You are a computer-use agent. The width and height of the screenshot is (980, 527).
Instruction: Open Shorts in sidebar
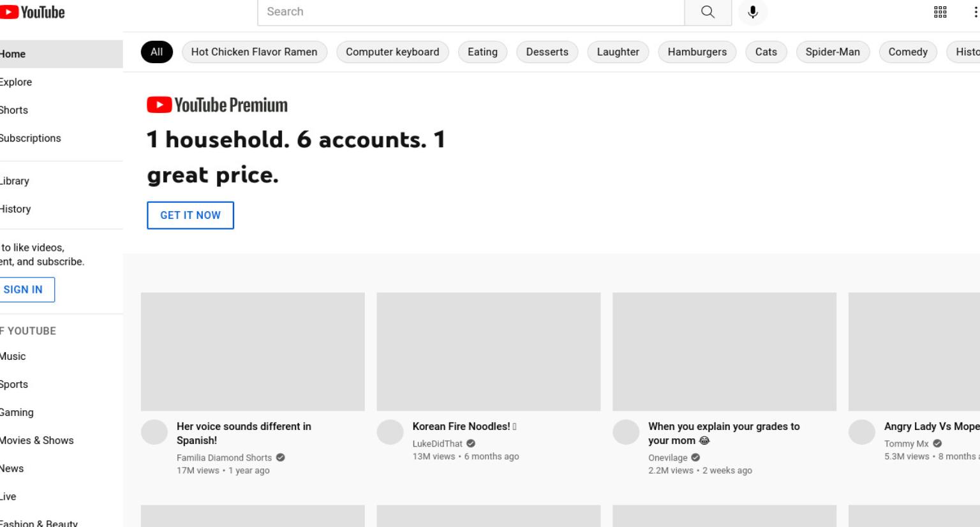(61, 110)
